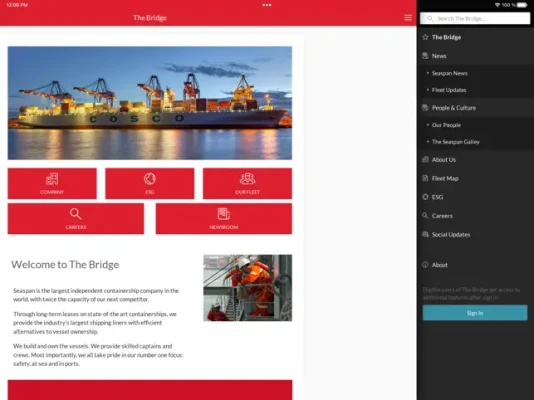This screenshot has width=534, height=400.
Task: Click paragraph starting 'Seaspan is the largest'
Action: (x=96, y=295)
